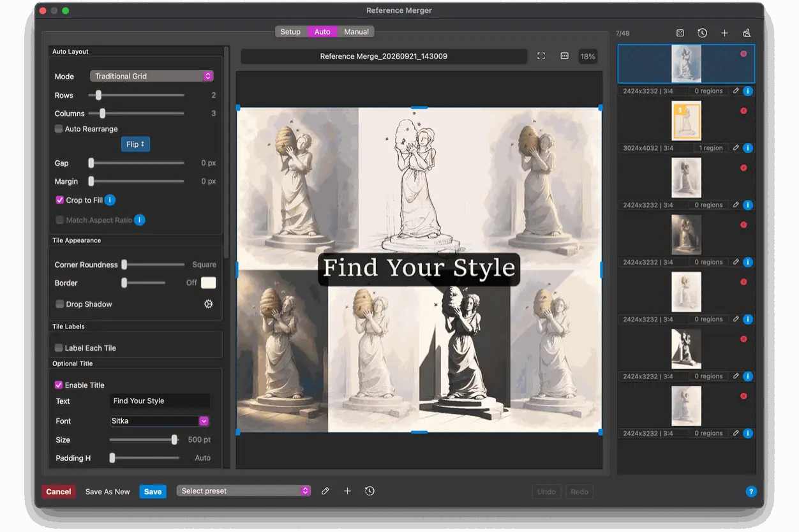Open the help question mark icon
The height and width of the screenshot is (532, 799).
751,492
